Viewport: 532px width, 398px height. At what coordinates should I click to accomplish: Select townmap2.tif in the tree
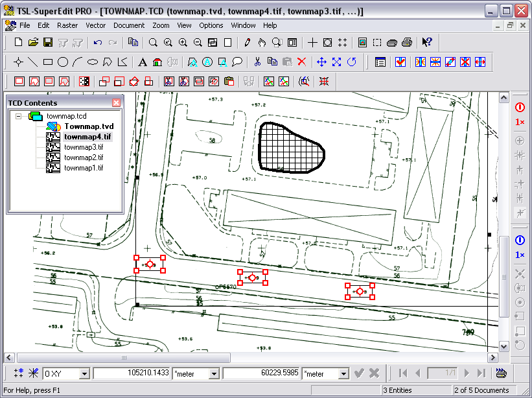84,158
